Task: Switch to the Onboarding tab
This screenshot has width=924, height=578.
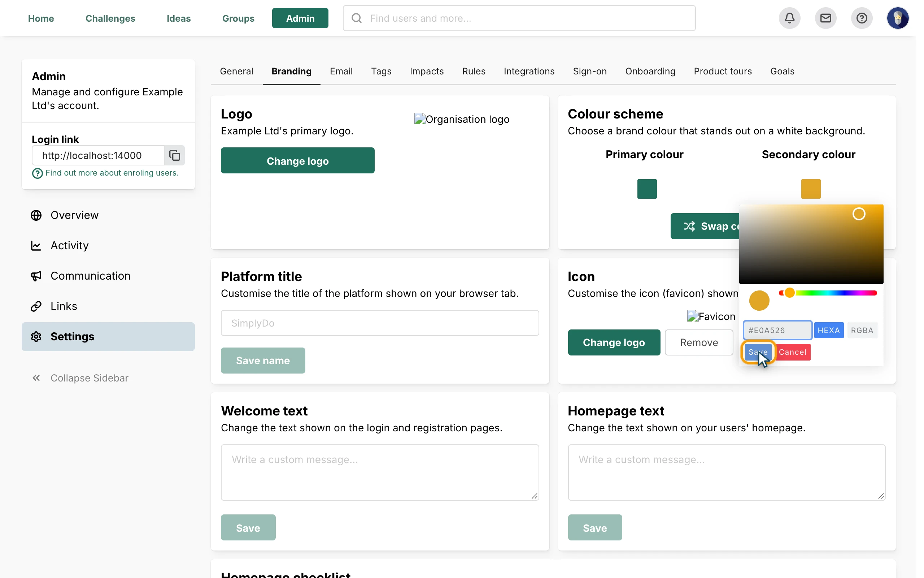Action: 650,71
